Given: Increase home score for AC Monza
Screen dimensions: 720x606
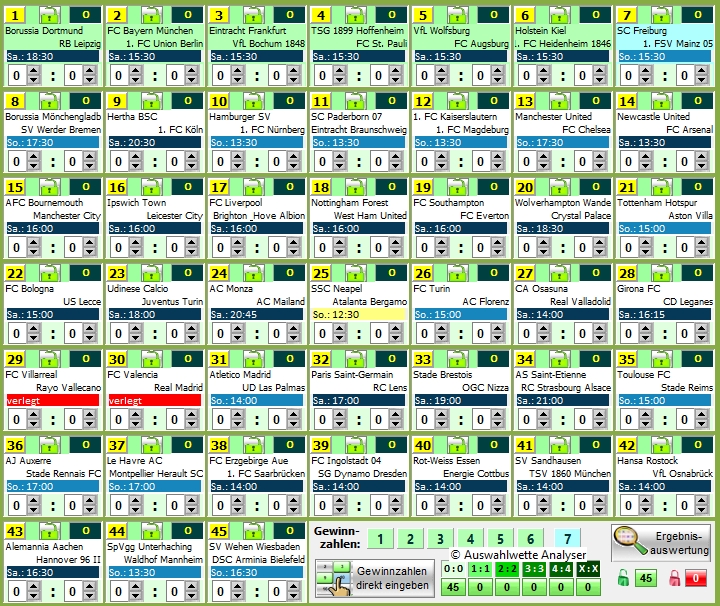Looking at the screenshot, I should pyautogui.click(x=237, y=329).
